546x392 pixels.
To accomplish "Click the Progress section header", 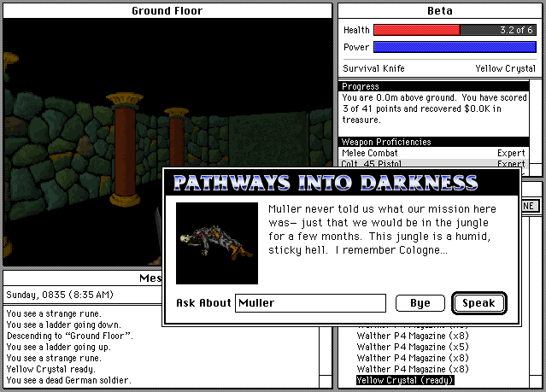I will [x=433, y=86].
